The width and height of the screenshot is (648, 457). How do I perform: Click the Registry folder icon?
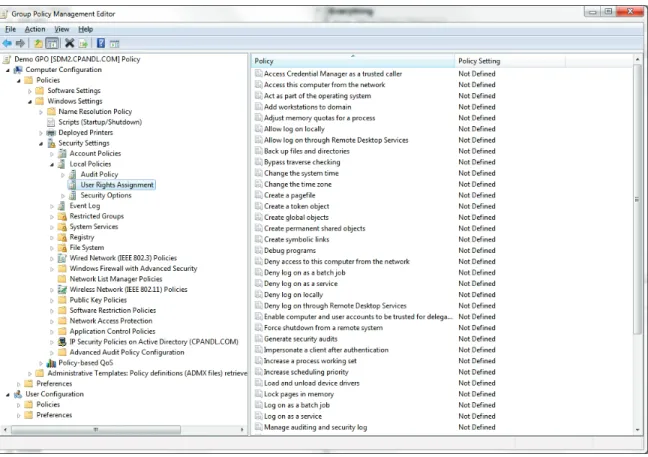click(x=62, y=237)
